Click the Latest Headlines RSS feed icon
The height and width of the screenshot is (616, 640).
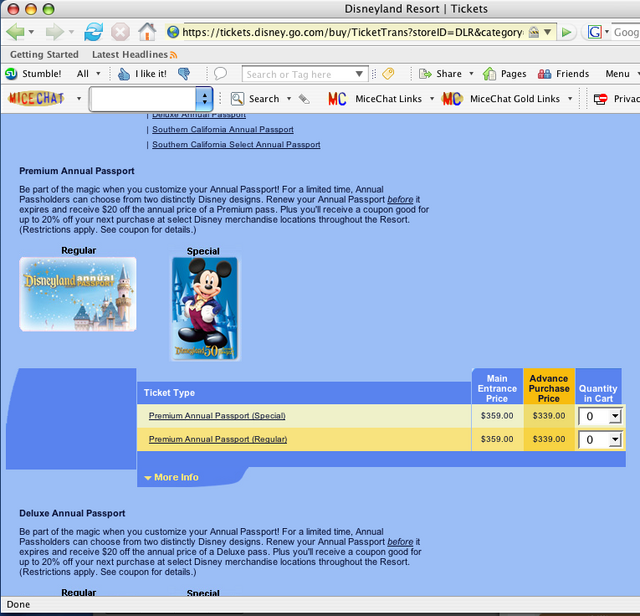point(174,55)
